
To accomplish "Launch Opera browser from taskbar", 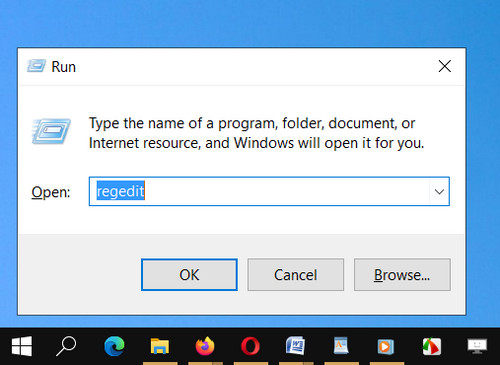I will tap(250, 346).
